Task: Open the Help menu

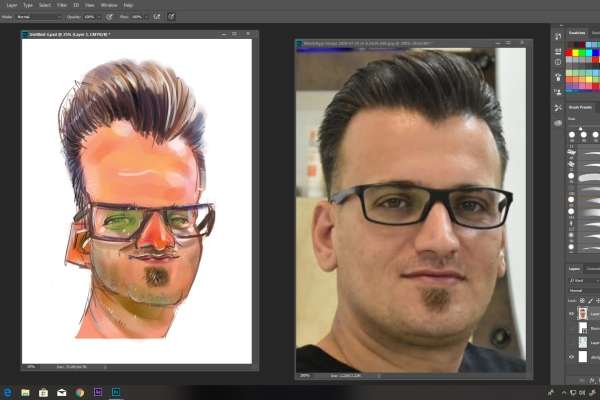Action: pos(128,5)
